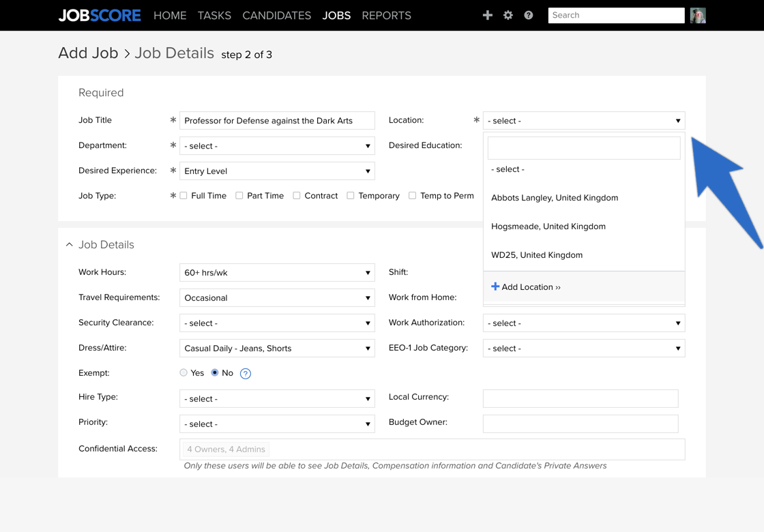The height and width of the screenshot is (532, 764).
Task: Check the Contract checkbox
Action: coord(297,195)
